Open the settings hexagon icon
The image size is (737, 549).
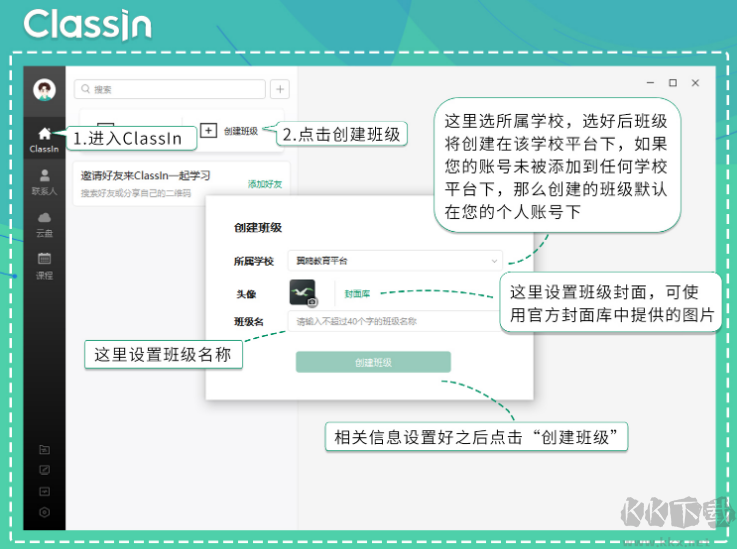pos(44,512)
